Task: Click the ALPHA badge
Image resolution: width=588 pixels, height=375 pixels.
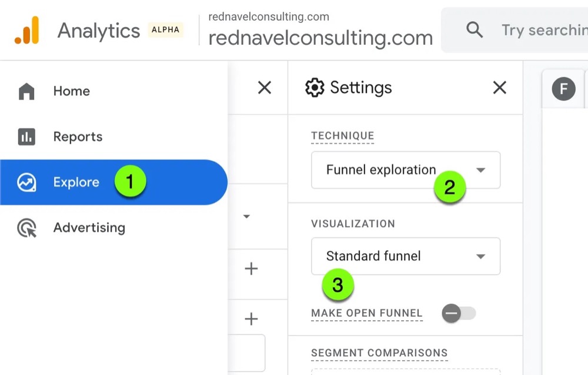Action: [x=165, y=29]
